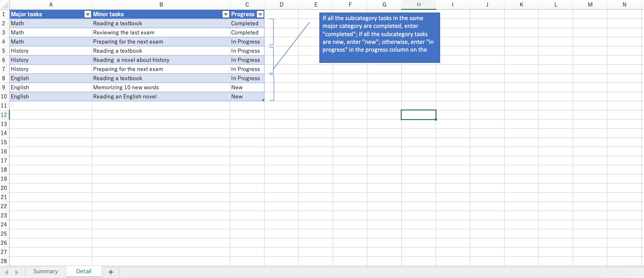Select cell 'Reviewing the last exam'

tap(161, 32)
